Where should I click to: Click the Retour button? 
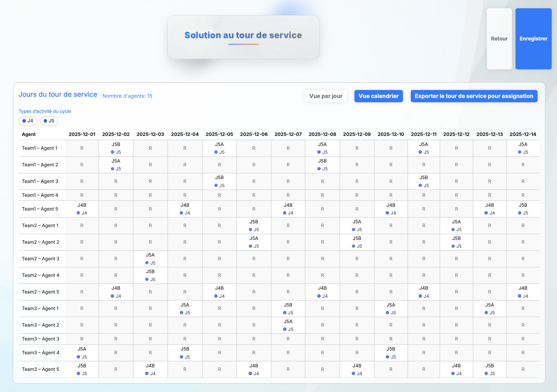499,39
